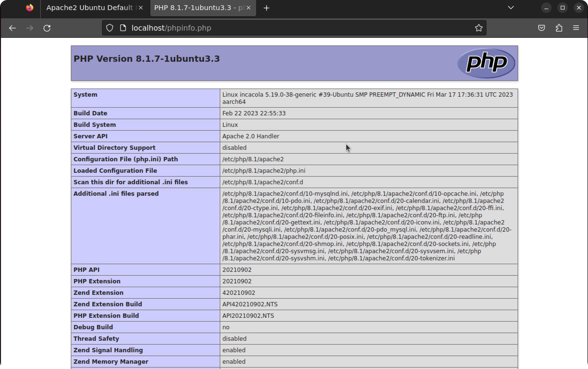Click the PHP API label

click(86, 270)
